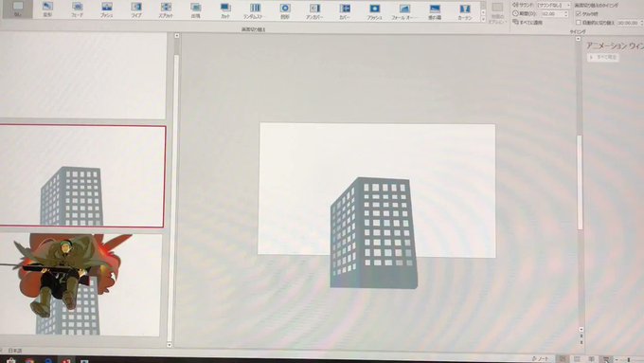Click the Duration spinner arrows
Screen dimensions: 644x363
point(566,13)
